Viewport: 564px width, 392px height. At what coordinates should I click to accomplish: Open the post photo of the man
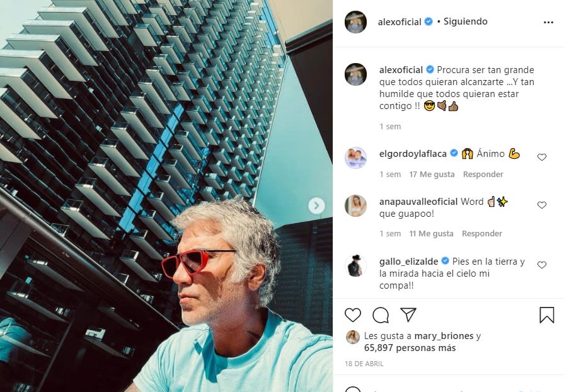pyautogui.click(x=166, y=196)
